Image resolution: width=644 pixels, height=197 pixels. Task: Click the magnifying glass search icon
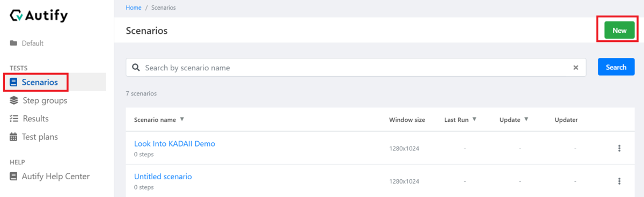[x=136, y=68]
